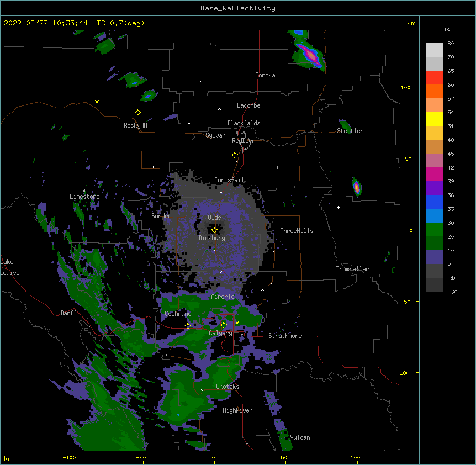Screen dimensions: 476x465
Task: Click the Limestone label
Action: point(84,197)
